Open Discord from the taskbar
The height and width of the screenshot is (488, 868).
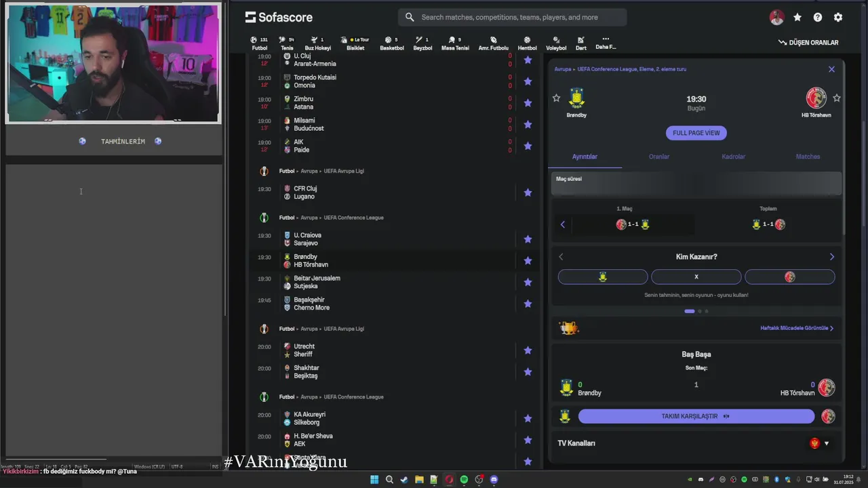click(x=494, y=479)
